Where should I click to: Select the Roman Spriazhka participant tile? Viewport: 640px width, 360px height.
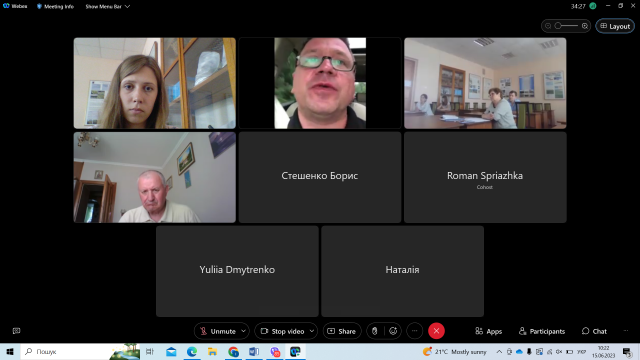485,177
